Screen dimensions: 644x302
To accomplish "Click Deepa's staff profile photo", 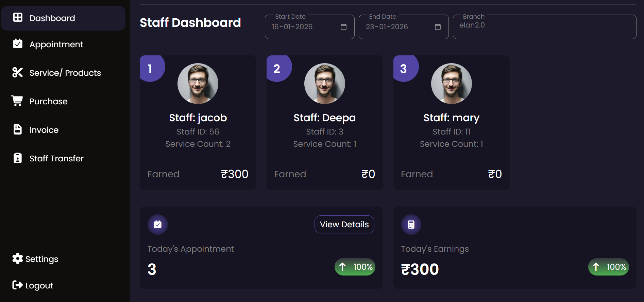I will pyautogui.click(x=325, y=84).
